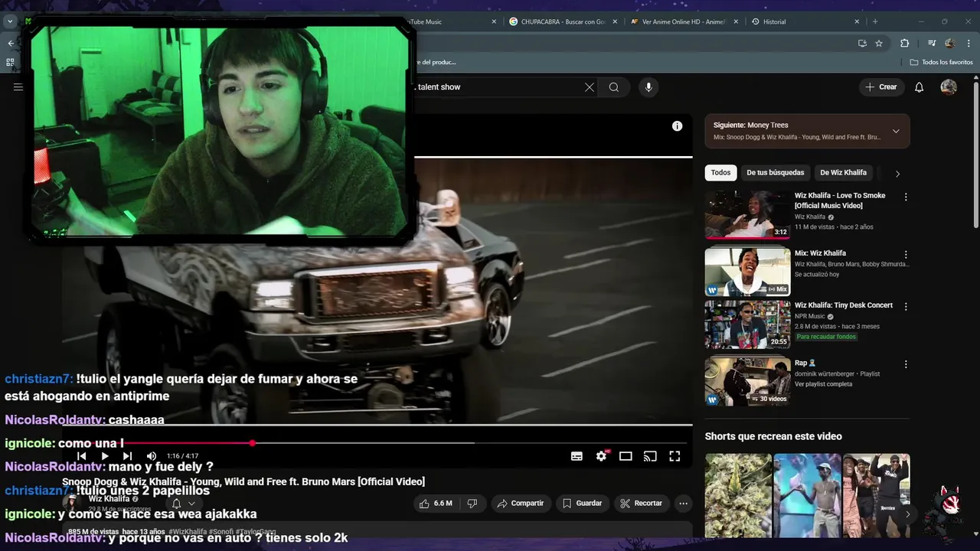980x551 pixels.
Task: Open the first short with plant thumbnail
Action: pyautogui.click(x=738, y=495)
